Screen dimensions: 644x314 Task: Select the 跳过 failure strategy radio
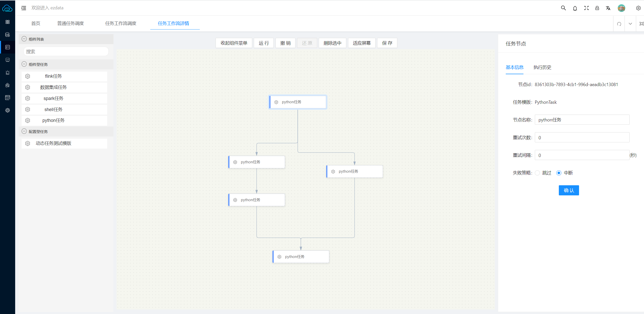[538, 173]
